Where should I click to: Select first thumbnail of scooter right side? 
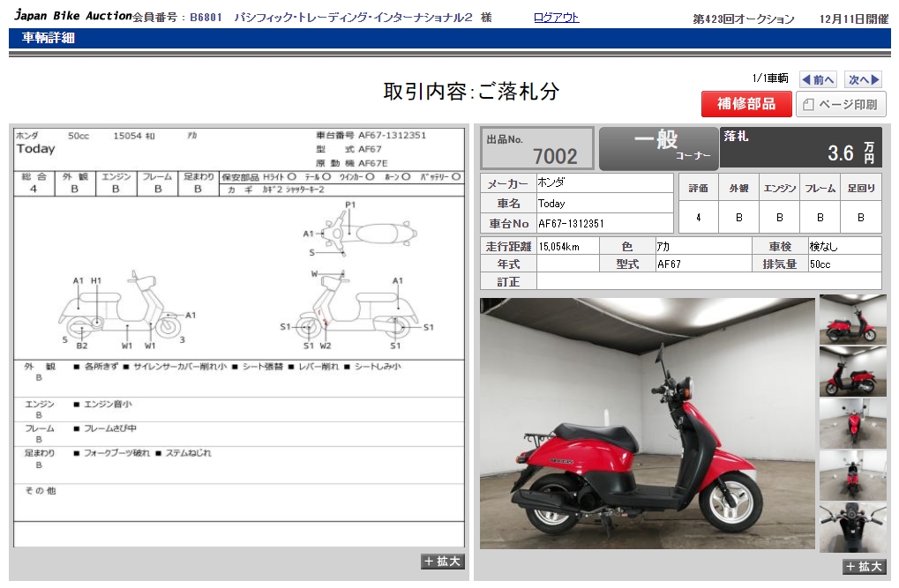click(852, 319)
